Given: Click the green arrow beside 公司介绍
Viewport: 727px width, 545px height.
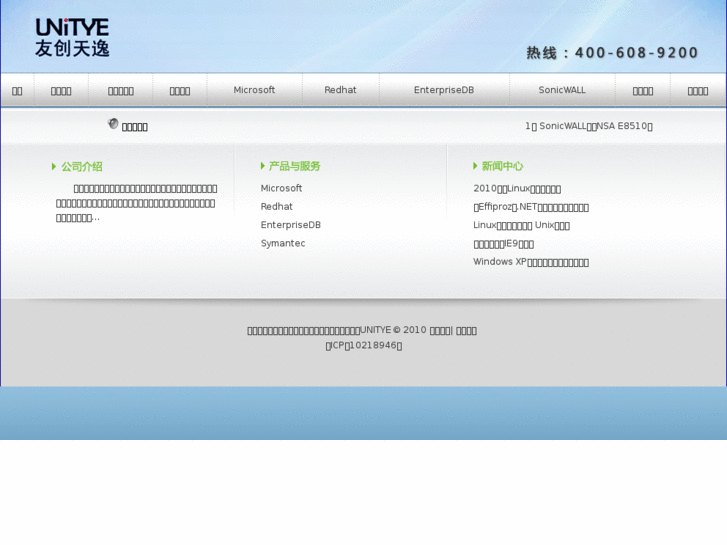Looking at the screenshot, I should click(54, 167).
